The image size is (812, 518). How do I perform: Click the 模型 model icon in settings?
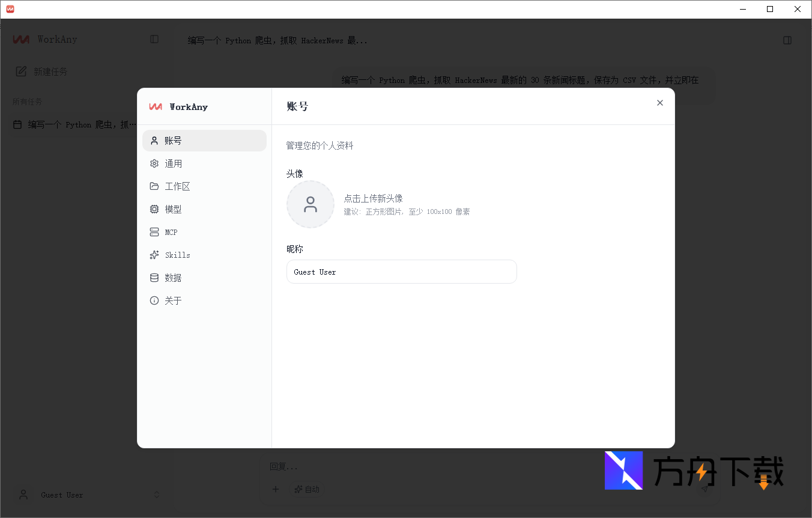pyautogui.click(x=155, y=209)
